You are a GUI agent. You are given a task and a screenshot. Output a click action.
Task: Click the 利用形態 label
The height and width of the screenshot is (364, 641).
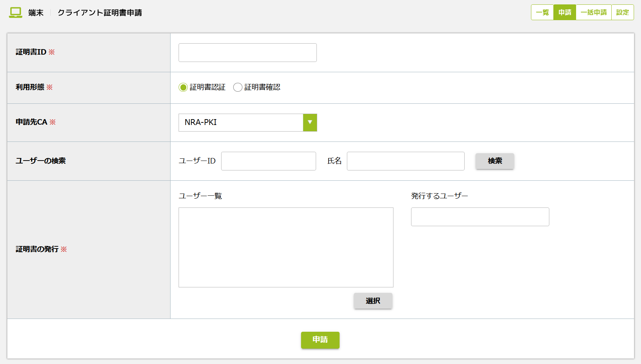pyautogui.click(x=30, y=87)
